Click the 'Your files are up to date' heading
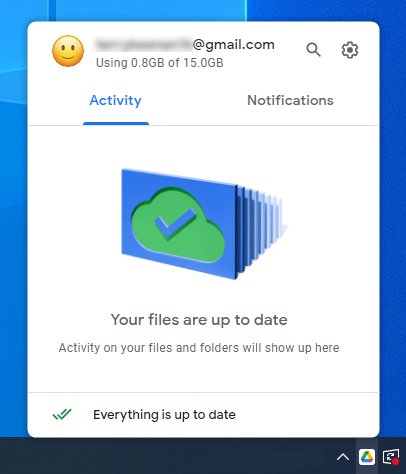 click(x=199, y=320)
